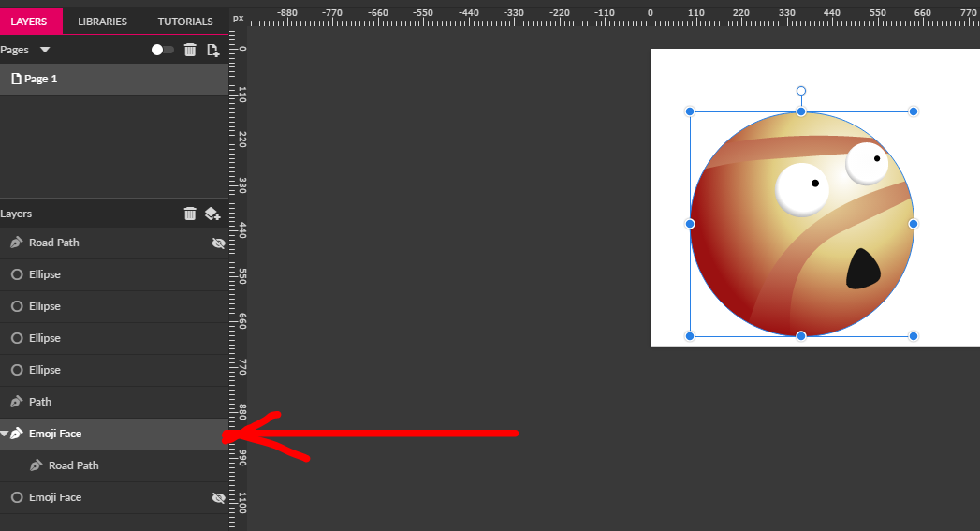Delete page using trash icon in Pages
This screenshot has width=980, height=531.
[x=190, y=50]
